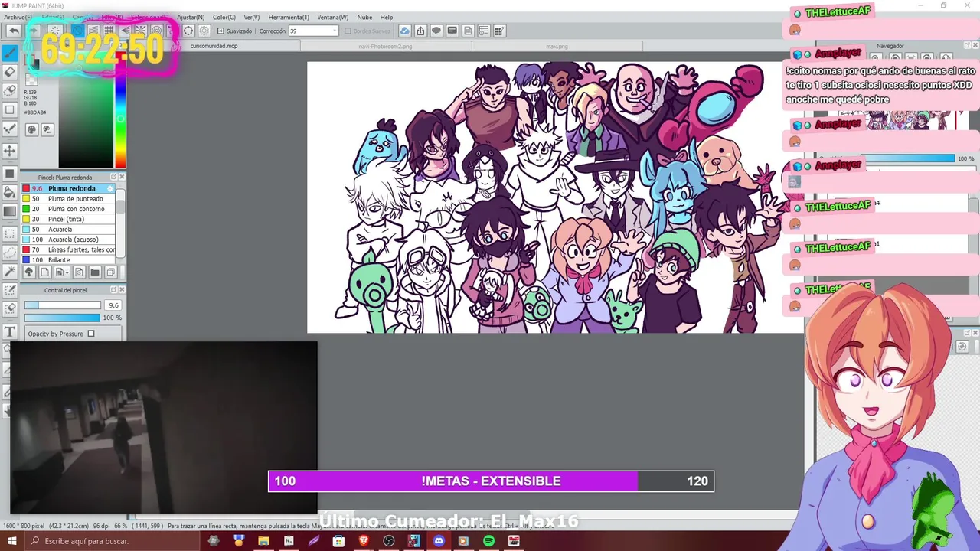Toggle Opacity by Pressure checkbox
This screenshot has width=980, height=551.
[x=91, y=334]
